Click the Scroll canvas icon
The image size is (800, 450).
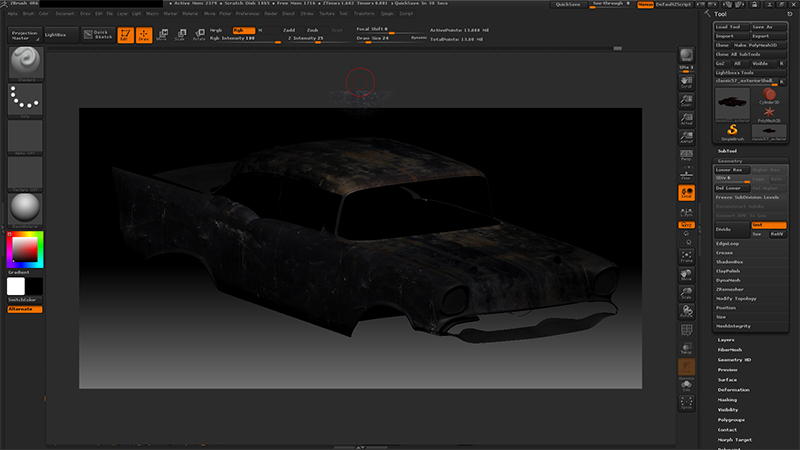point(686,82)
